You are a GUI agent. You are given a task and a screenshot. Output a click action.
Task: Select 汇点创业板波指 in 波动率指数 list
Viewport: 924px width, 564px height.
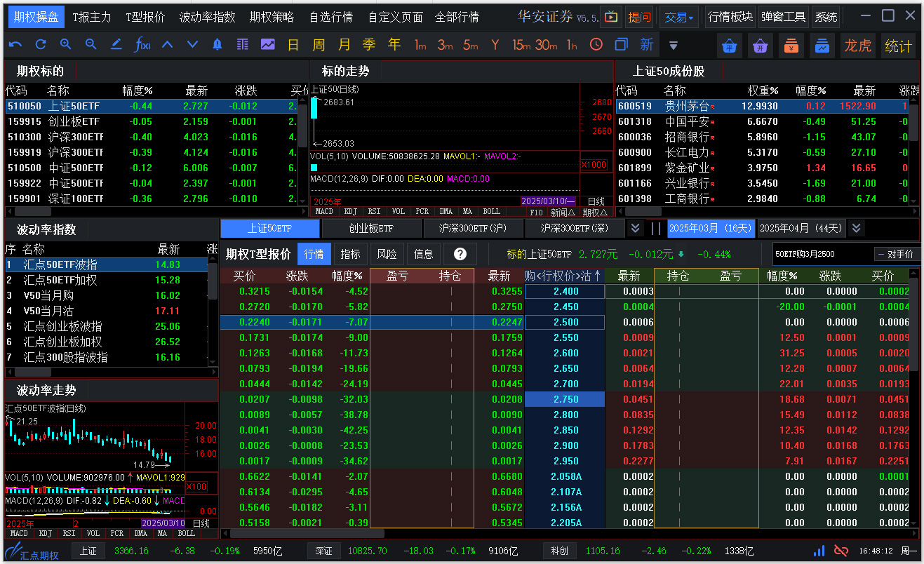[x=107, y=326]
